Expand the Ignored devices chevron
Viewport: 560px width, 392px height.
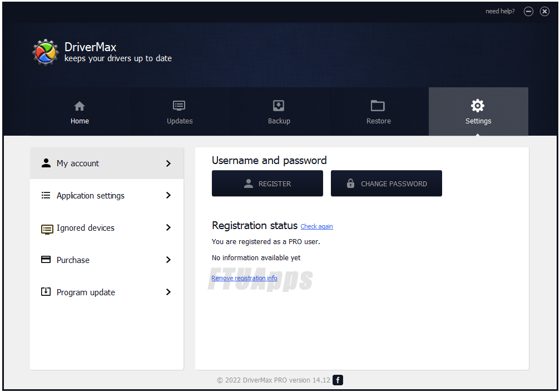click(x=168, y=227)
